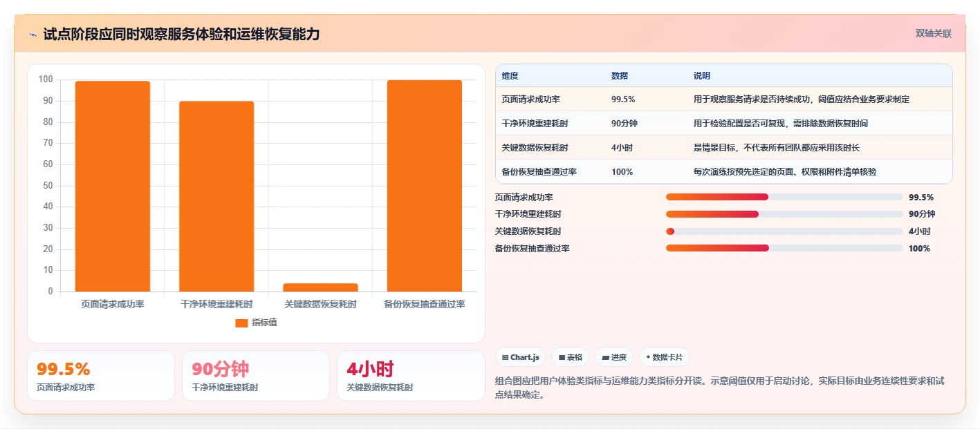Open the 90分钟 干净环境重建耗时 data card

click(256, 376)
